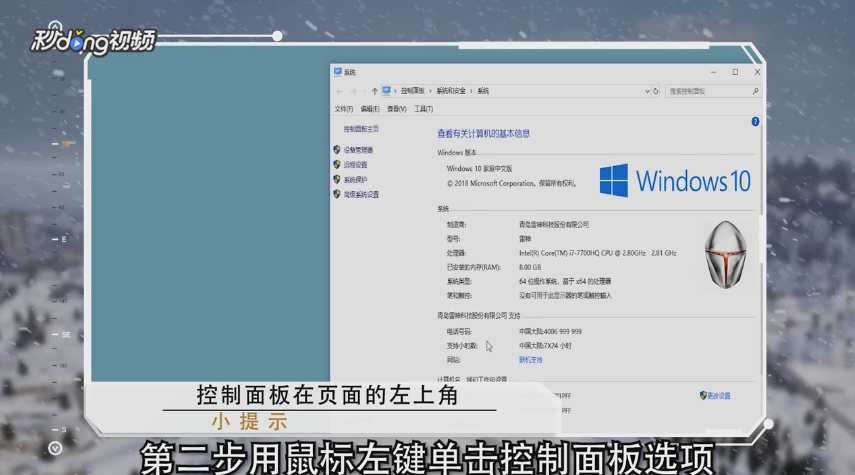This screenshot has height=475, width=855.
Task: Select 系统和安全 in the breadcrumb
Action: pyautogui.click(x=450, y=91)
